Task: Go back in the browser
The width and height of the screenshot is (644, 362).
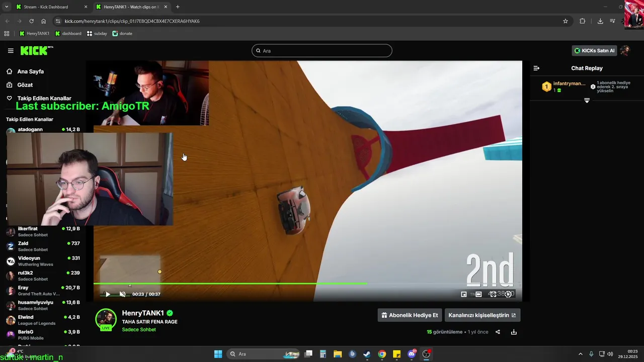Action: click(7, 21)
